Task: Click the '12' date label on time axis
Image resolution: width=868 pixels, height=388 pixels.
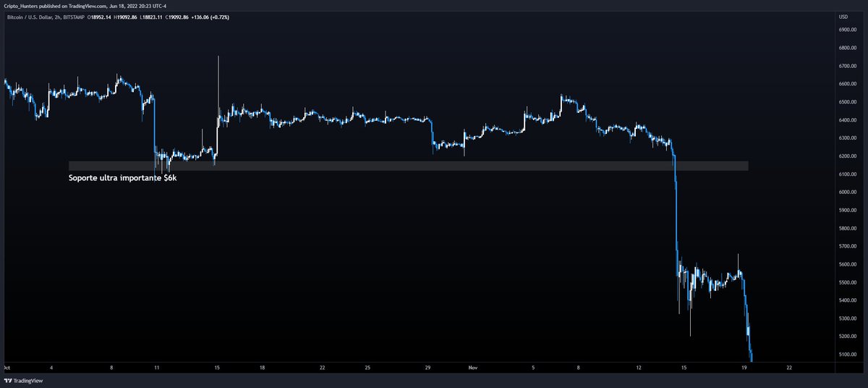Action: (639, 368)
